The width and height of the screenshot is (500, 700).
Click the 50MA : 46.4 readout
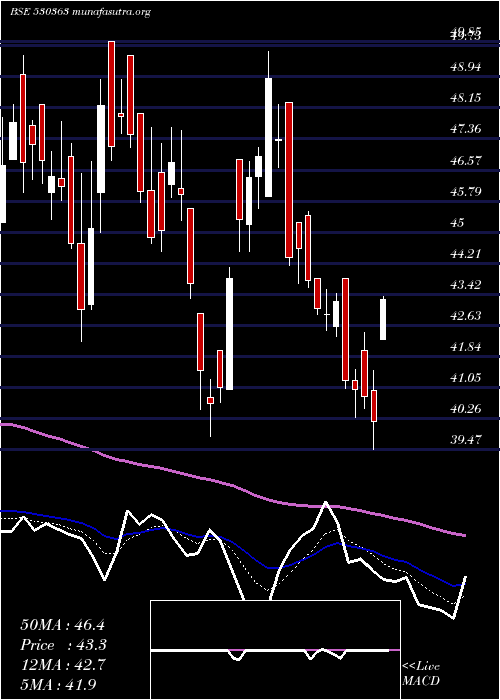click(62, 625)
